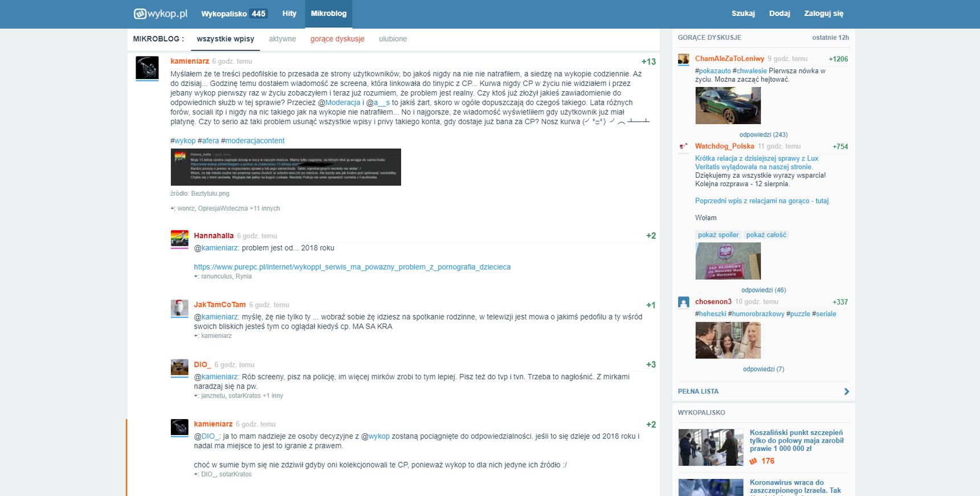
Task: View Hannahalla's rainbow avatar
Action: 179,239
